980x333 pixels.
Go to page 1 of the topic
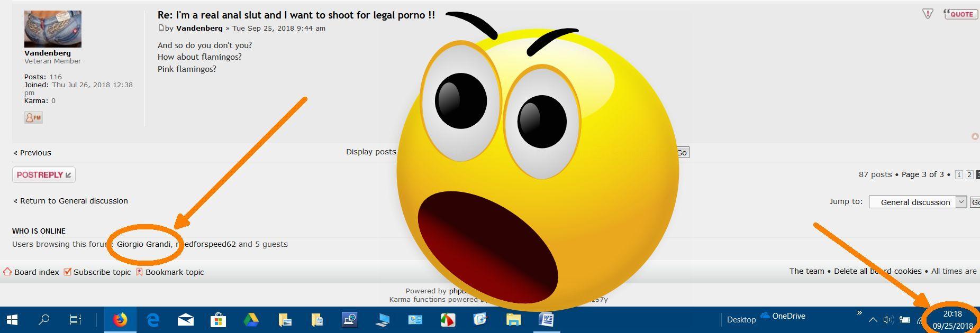(958, 174)
